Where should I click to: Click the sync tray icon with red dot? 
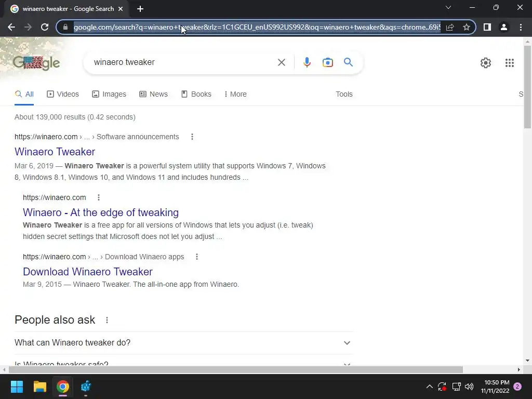point(442,387)
